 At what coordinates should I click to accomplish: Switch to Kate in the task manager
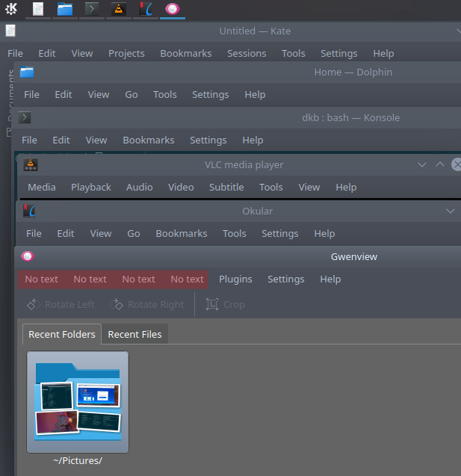click(38, 10)
